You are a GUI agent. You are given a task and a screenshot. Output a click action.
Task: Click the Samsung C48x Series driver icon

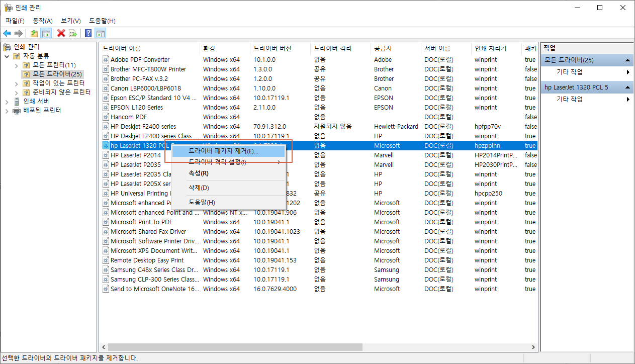pos(106,269)
